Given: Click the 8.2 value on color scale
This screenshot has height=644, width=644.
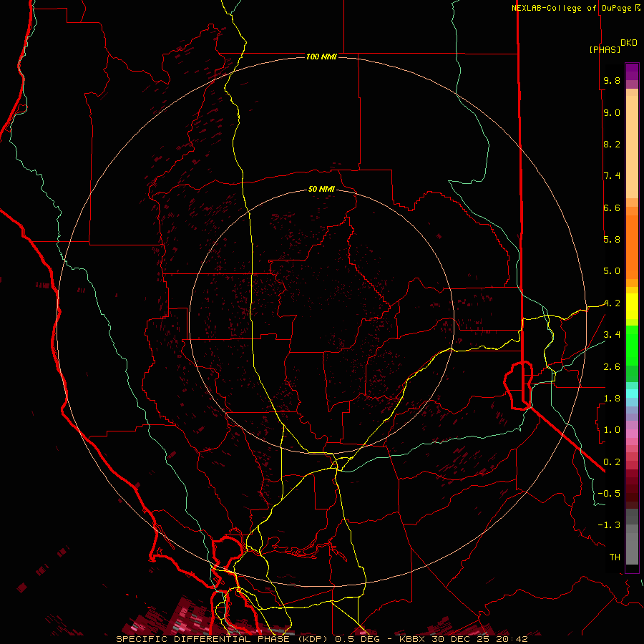Looking at the screenshot, I should point(612,144).
